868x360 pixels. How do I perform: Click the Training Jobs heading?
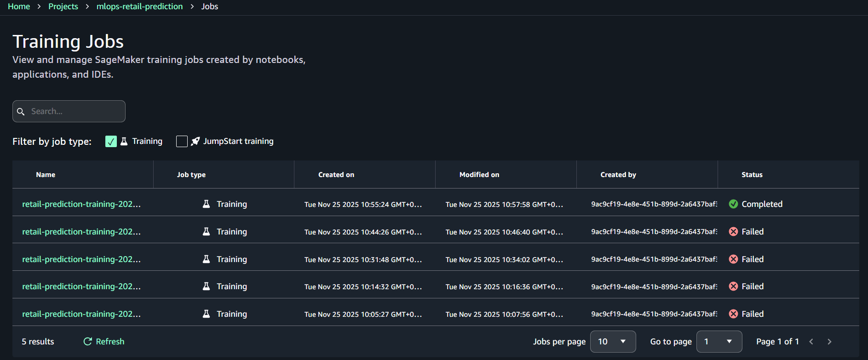click(x=68, y=42)
